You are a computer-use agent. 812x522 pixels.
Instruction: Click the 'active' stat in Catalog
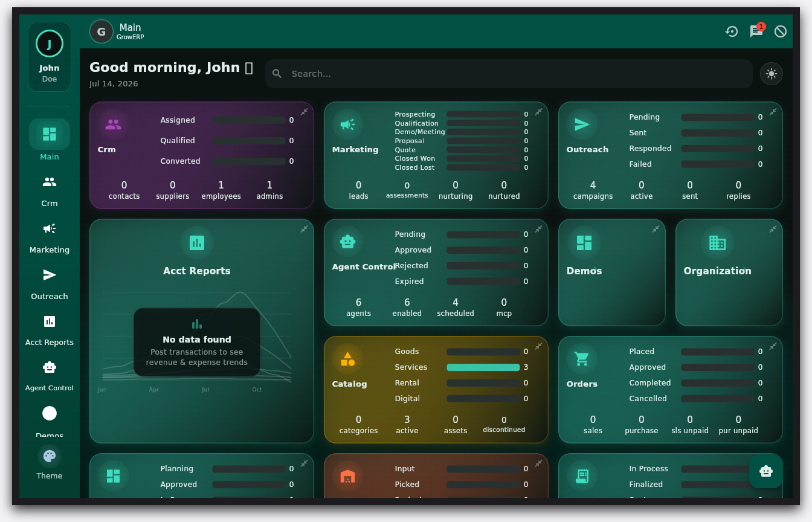[x=407, y=425]
